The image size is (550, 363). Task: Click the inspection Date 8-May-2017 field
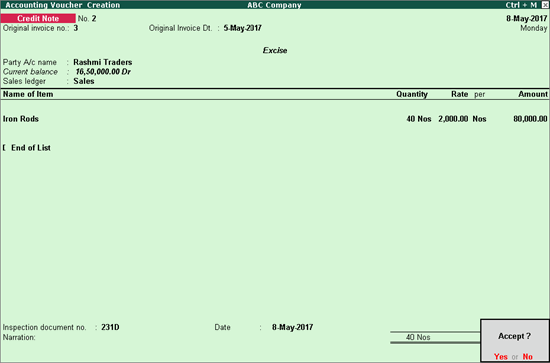pos(293,327)
